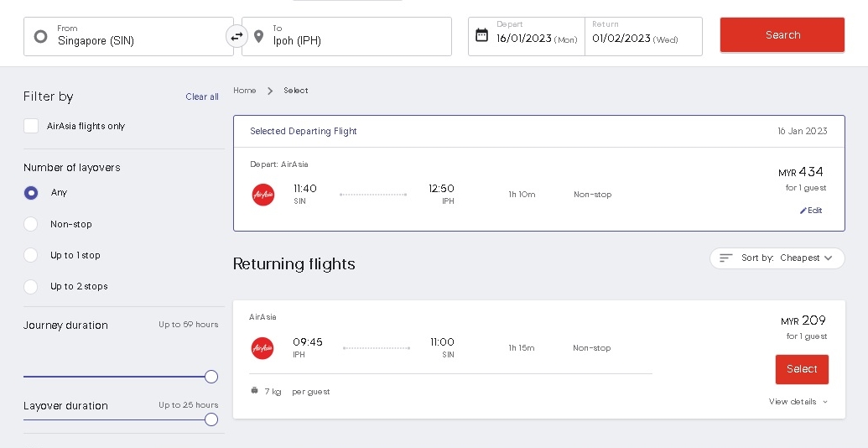Click the 1h 15m duration text
This screenshot has width=868, height=448.
(x=522, y=348)
